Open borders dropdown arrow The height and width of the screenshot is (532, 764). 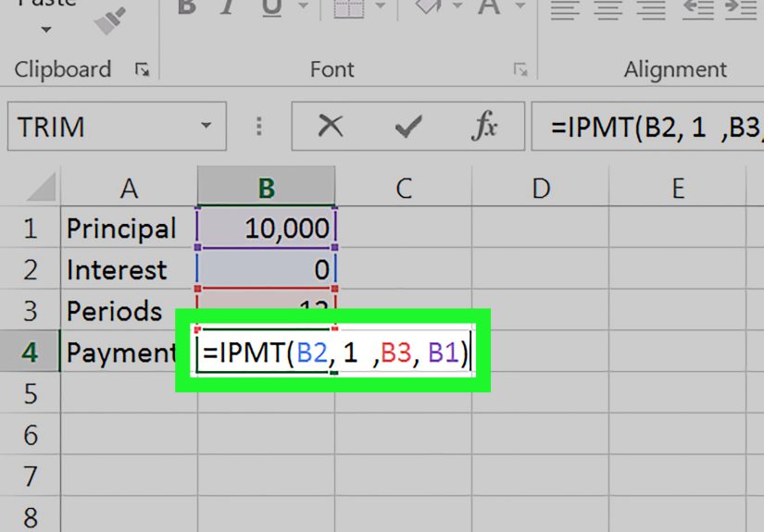(381, 6)
